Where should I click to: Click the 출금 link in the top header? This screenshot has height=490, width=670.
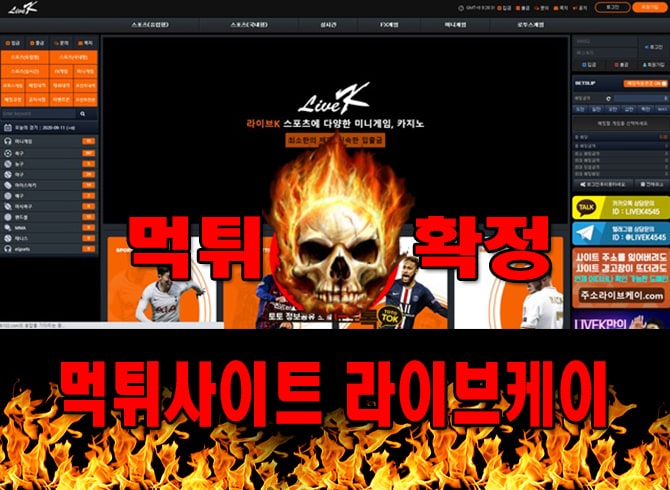pos(523,8)
